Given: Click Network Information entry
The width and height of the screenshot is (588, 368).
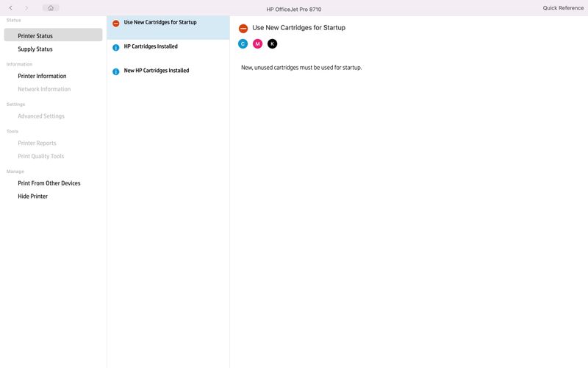Looking at the screenshot, I should click(x=44, y=89).
